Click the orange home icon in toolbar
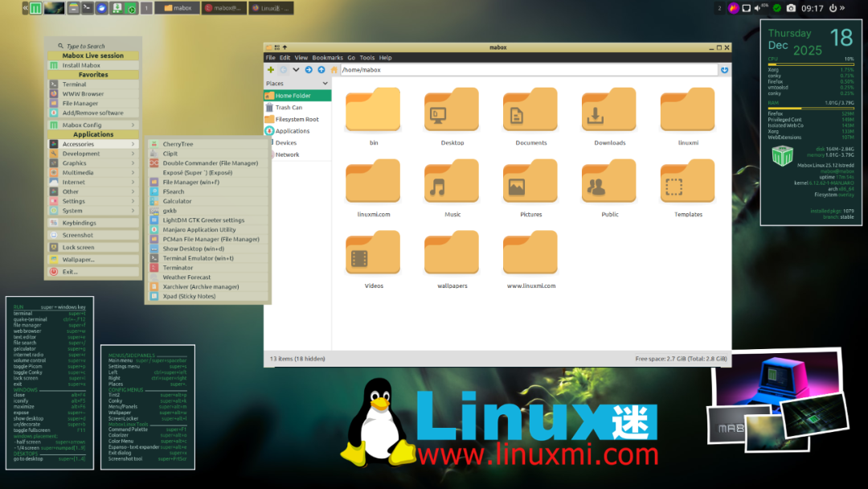The height and width of the screenshot is (489, 868). point(334,70)
